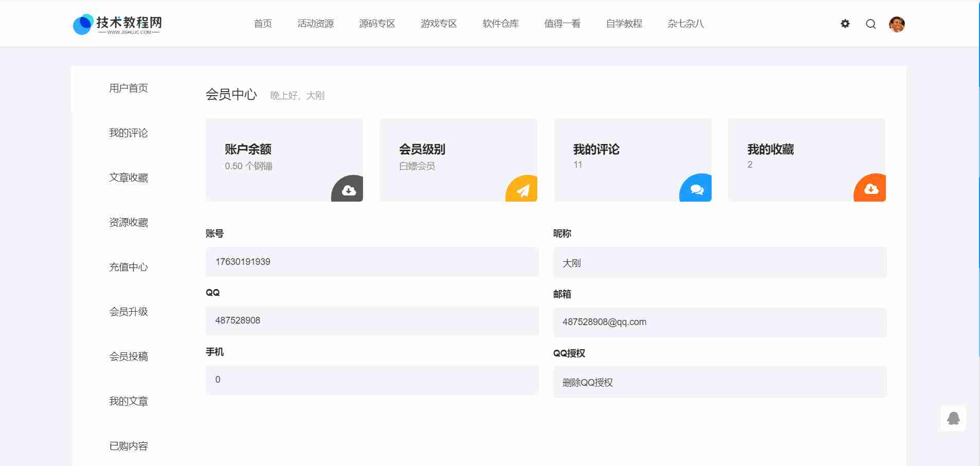Click the 技术教程网 site logo
This screenshot has height=466, width=980.
coord(118,24)
